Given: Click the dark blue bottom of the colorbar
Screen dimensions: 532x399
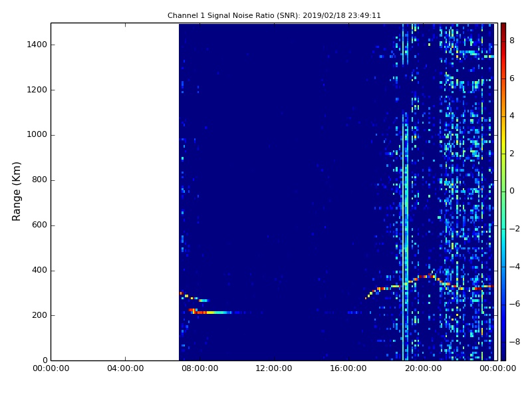Looking at the screenshot, I should (503, 356).
